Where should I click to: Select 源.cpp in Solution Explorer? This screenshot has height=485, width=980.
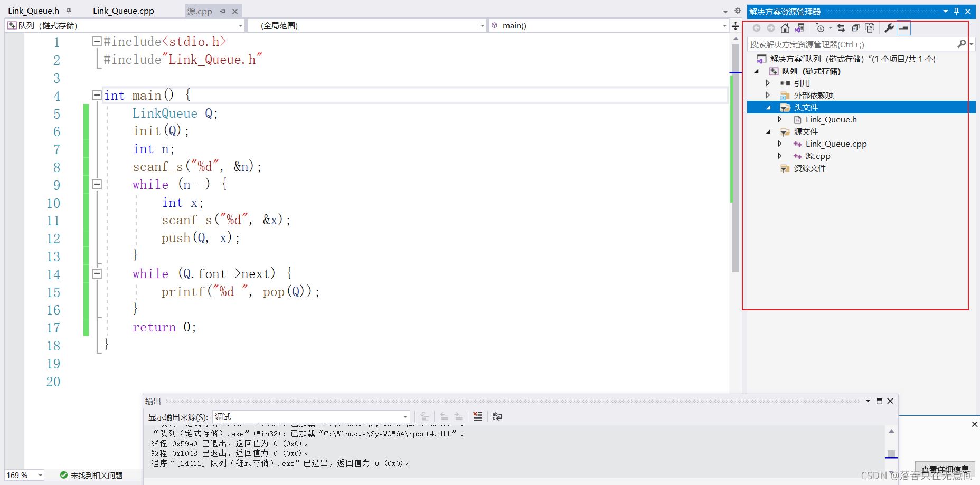point(818,156)
